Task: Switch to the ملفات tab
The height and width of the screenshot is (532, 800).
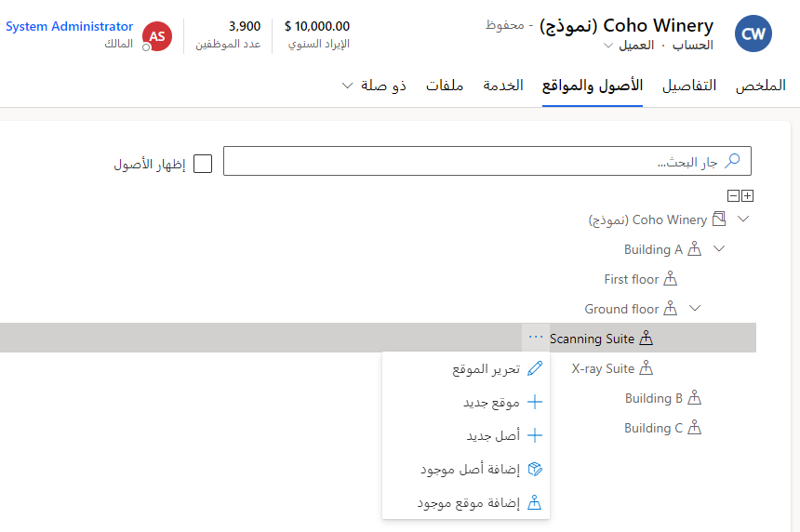Action: [445, 86]
